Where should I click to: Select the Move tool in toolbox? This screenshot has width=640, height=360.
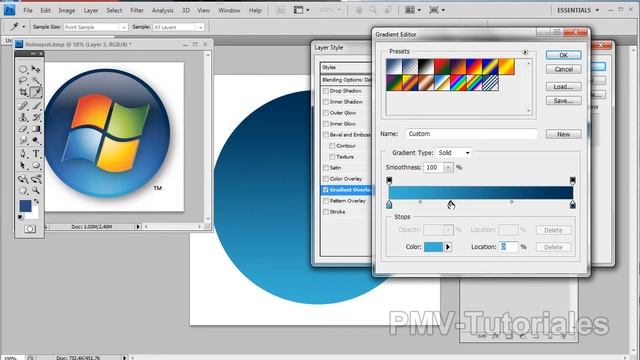point(36,69)
